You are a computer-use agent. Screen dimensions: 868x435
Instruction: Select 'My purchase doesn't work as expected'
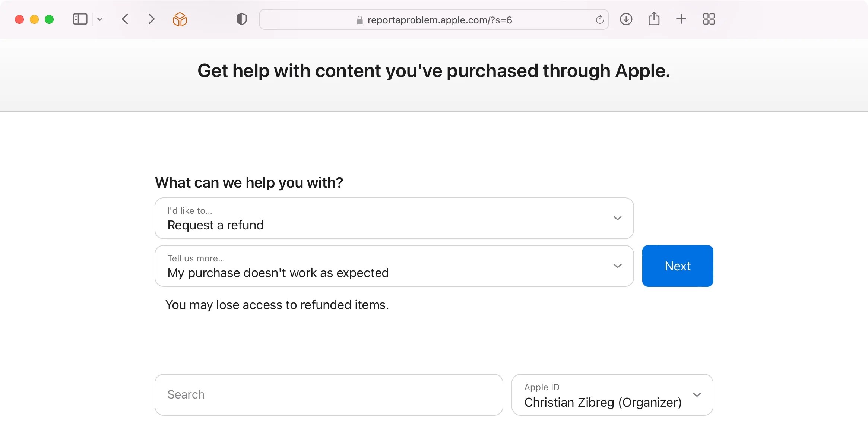[278, 273]
